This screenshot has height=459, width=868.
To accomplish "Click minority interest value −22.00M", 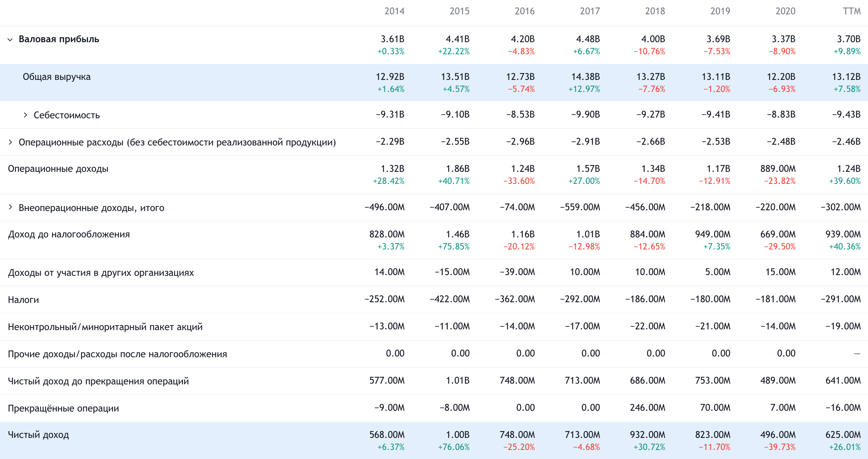I will [x=648, y=326].
